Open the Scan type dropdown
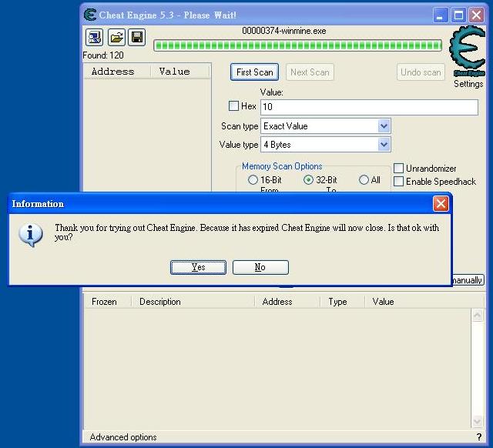 click(384, 126)
